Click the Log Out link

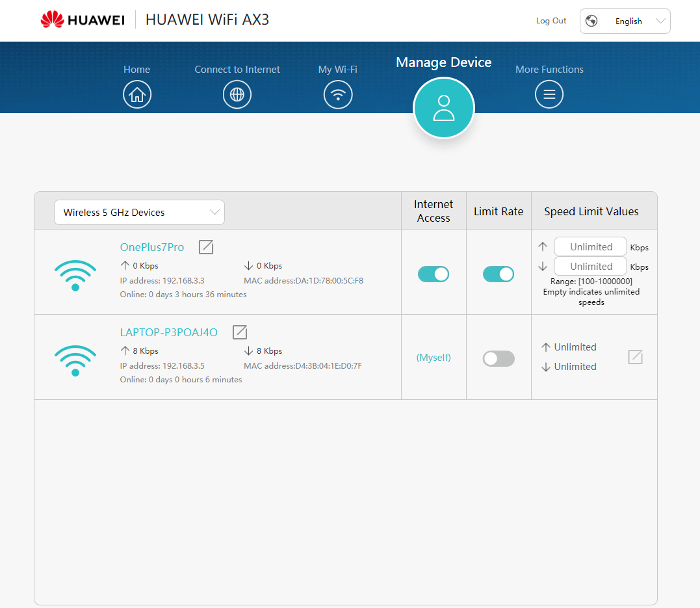551,21
